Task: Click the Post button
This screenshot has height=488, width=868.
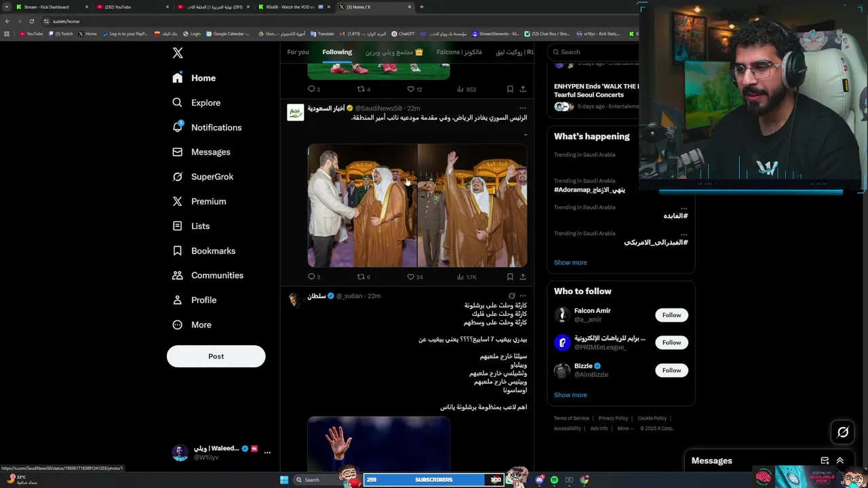Action: tap(216, 357)
